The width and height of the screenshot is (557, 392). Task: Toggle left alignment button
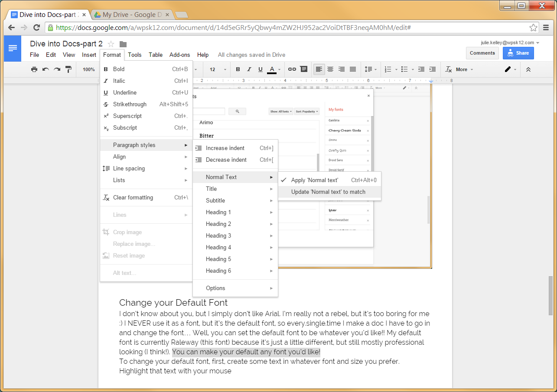319,69
